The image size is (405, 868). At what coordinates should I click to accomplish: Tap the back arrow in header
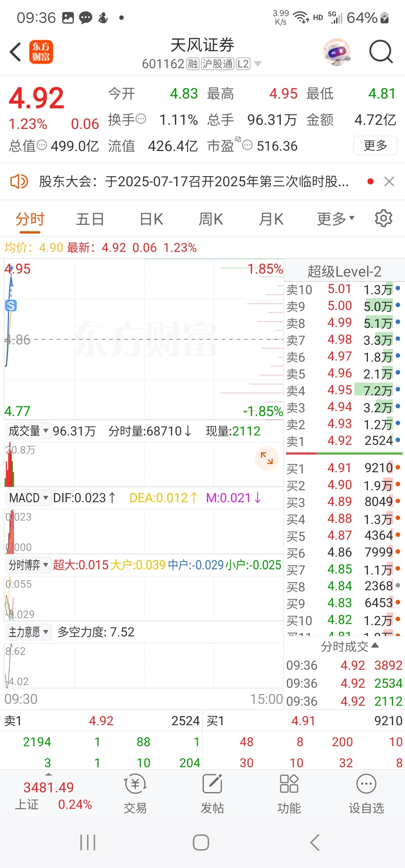pos(15,52)
